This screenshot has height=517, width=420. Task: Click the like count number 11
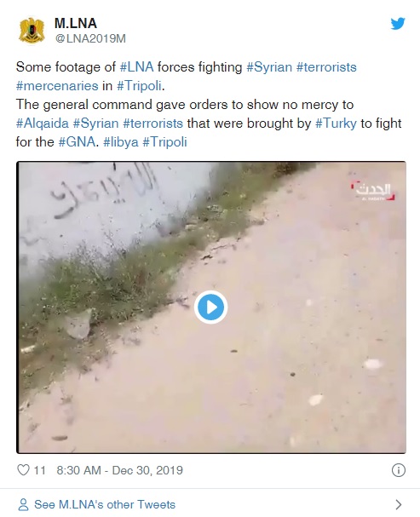(x=39, y=470)
